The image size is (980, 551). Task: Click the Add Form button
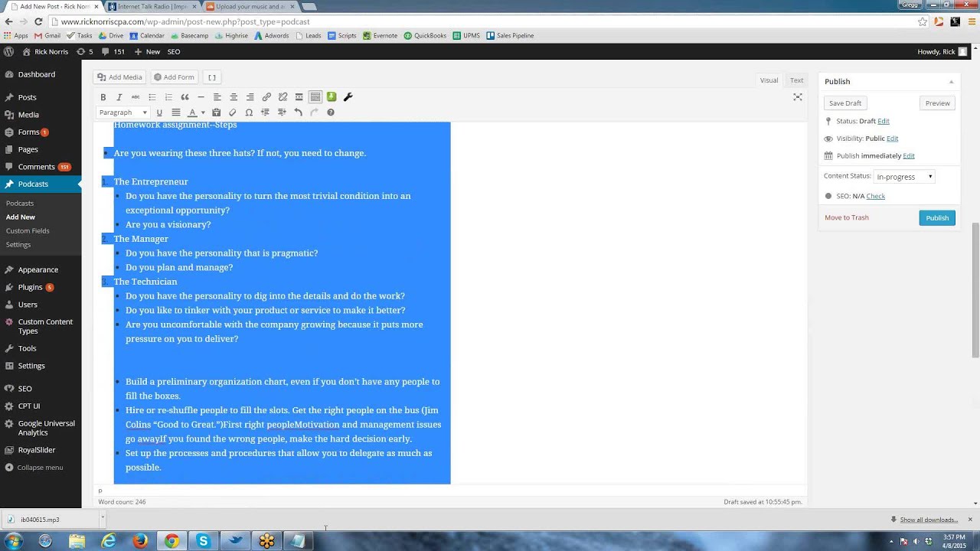click(x=174, y=77)
